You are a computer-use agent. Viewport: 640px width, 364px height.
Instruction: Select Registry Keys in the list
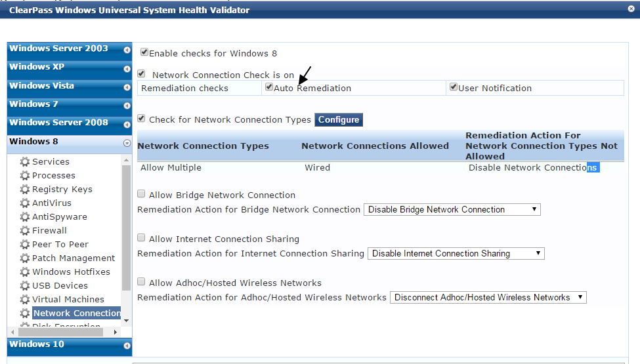(x=62, y=190)
